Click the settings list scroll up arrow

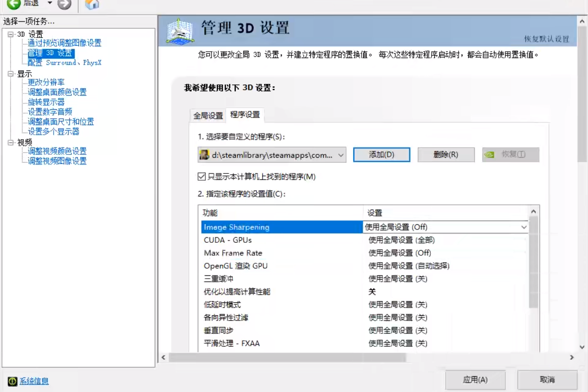click(x=534, y=211)
